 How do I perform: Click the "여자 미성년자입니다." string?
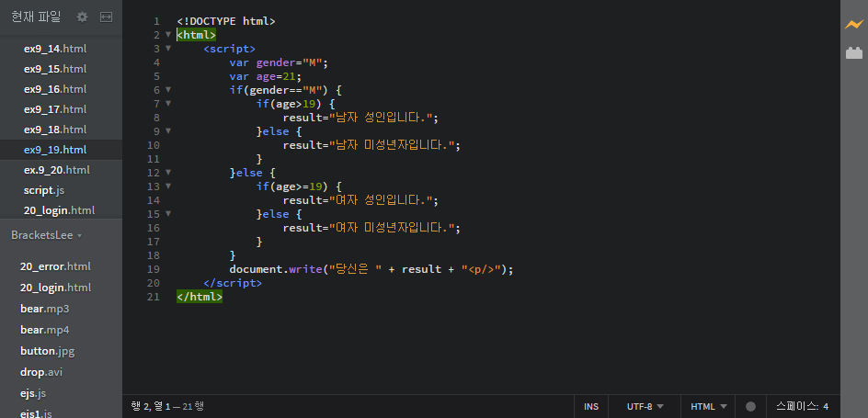pyautogui.click(x=392, y=228)
